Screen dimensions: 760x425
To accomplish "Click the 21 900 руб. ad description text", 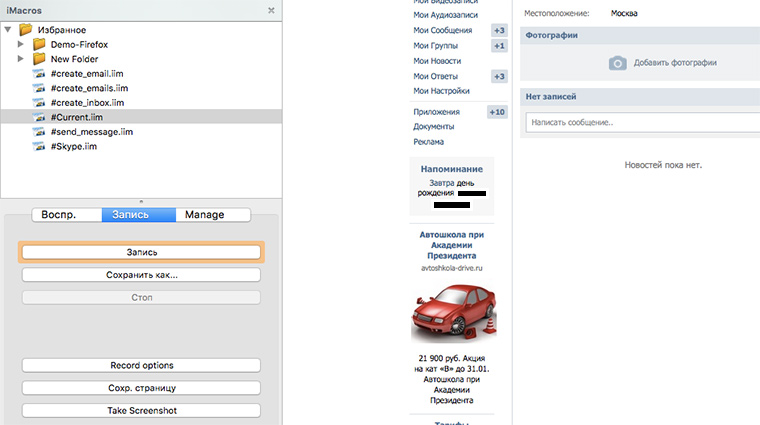I will [452, 379].
